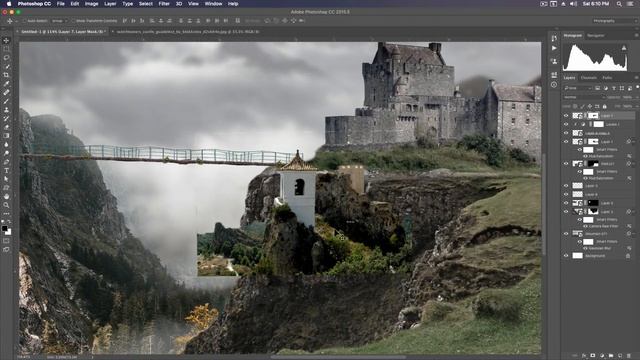Toggle visibility of Layer 5
This screenshot has height=360, width=640.
[x=566, y=186]
